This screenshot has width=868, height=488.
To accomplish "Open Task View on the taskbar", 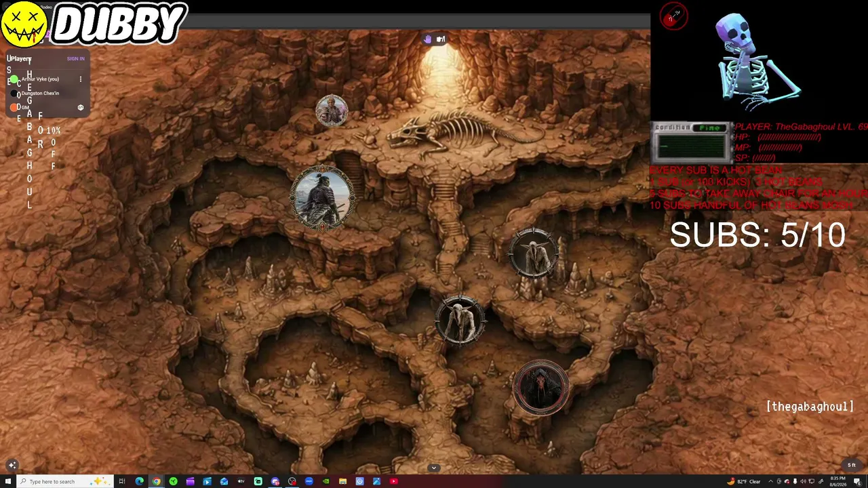I will coord(123,481).
